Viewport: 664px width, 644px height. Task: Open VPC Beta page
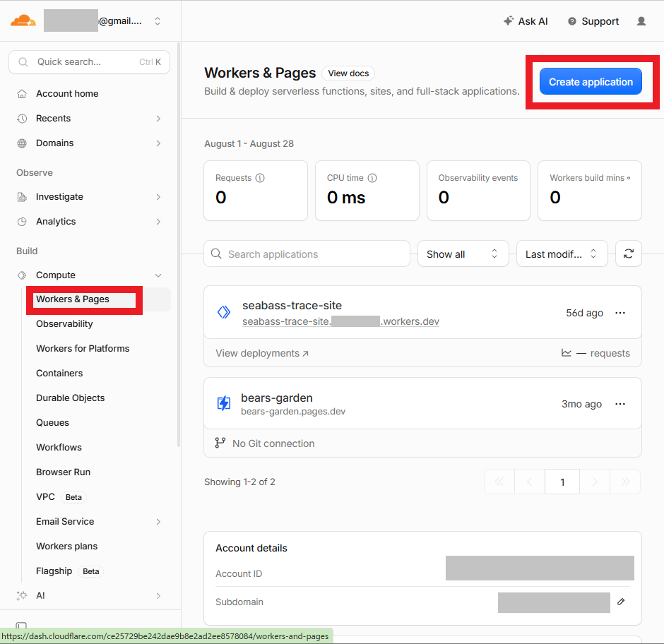pyautogui.click(x=61, y=496)
